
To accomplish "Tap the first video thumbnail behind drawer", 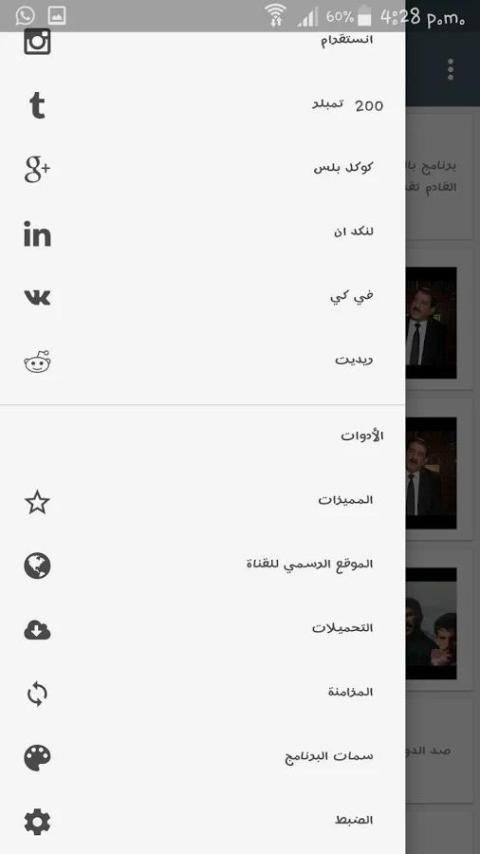I will click(x=431, y=322).
